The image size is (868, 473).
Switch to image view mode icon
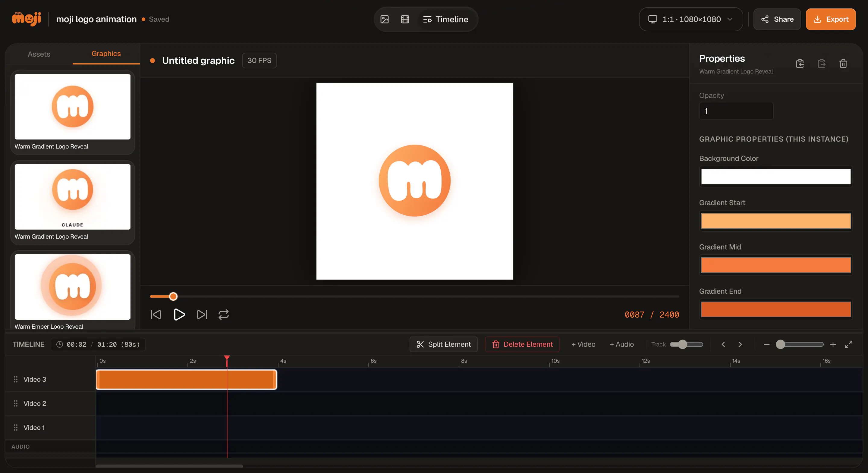(x=385, y=19)
